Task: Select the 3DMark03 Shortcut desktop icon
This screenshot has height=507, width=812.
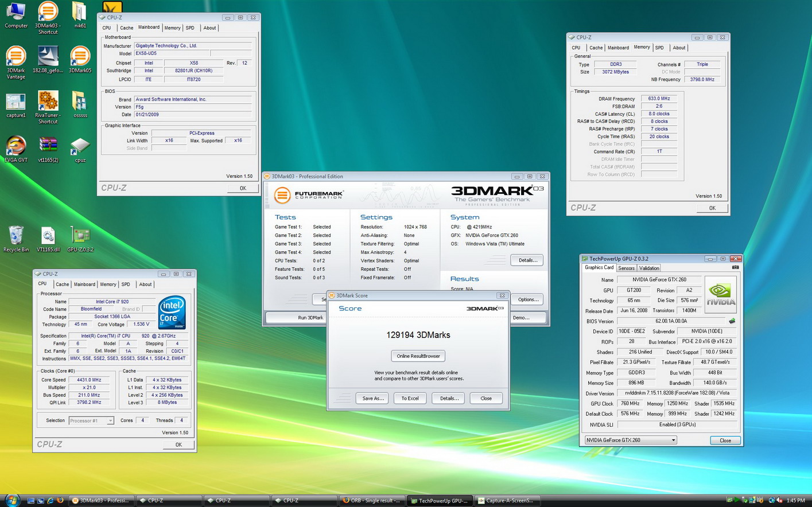Action: (x=48, y=18)
